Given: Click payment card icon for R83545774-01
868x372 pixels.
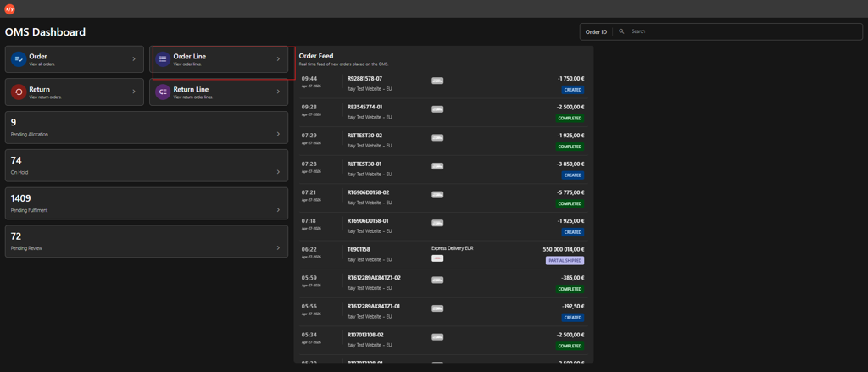Looking at the screenshot, I should pyautogui.click(x=437, y=109).
